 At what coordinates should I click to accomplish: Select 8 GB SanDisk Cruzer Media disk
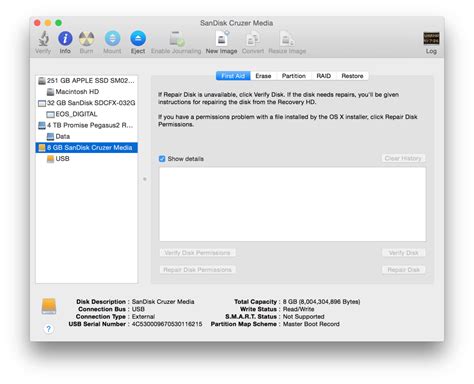pyautogui.click(x=87, y=147)
